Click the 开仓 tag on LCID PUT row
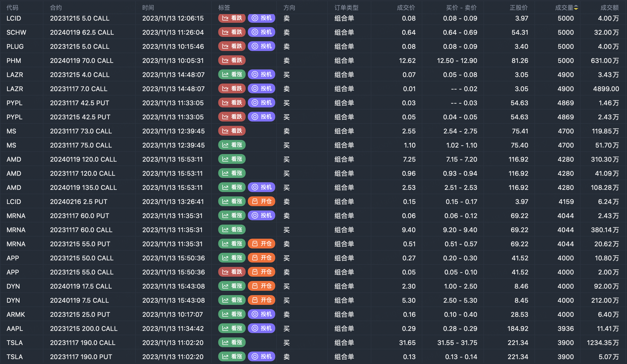This screenshot has width=627, height=364. coord(262,202)
